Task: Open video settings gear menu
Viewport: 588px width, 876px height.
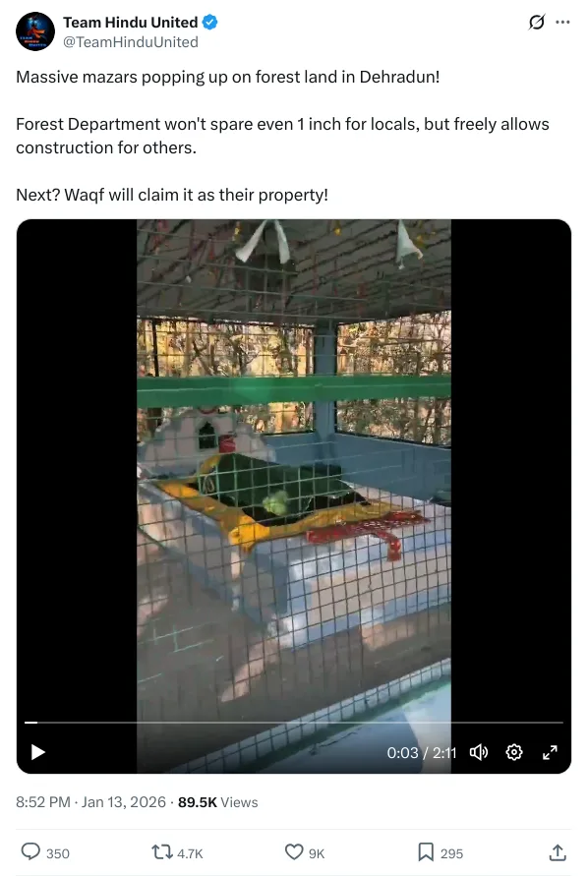Action: click(514, 752)
